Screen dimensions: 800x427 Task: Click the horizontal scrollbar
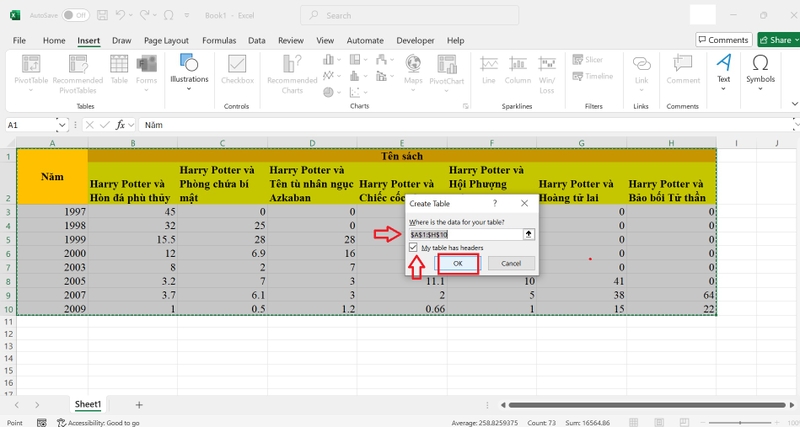pyautogui.click(x=646, y=405)
